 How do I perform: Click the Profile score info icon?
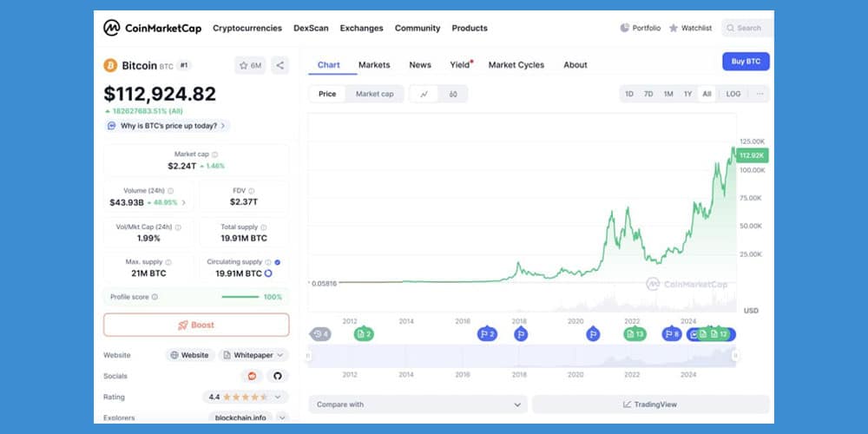click(155, 297)
